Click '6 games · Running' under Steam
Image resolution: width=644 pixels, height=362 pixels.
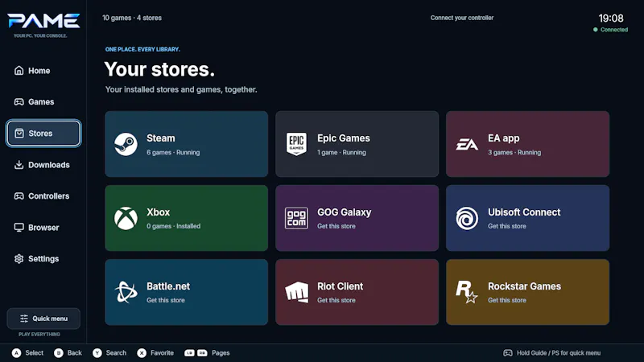coord(173,152)
